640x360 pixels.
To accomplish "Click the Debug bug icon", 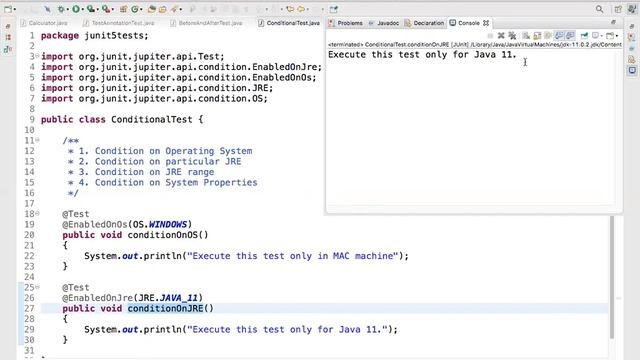I will [x=61, y=9].
